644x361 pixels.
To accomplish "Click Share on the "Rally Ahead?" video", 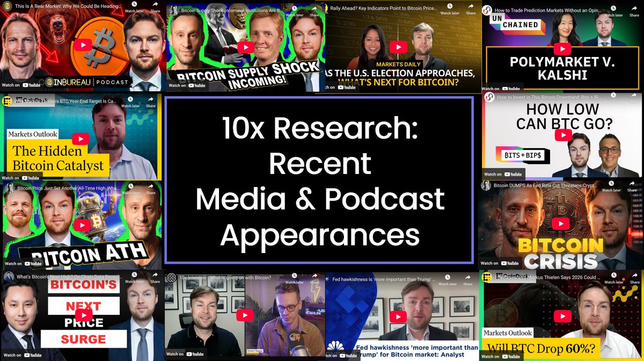I will 471,10.
